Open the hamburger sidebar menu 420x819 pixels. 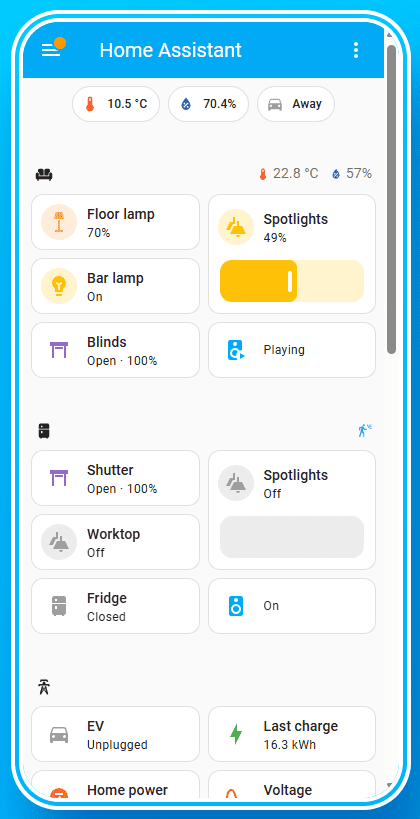[51, 50]
